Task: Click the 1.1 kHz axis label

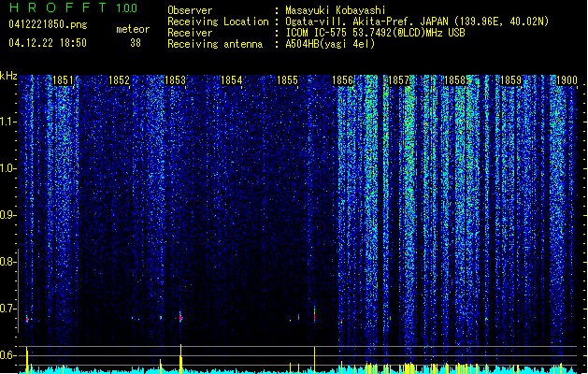Action: [x=8, y=122]
